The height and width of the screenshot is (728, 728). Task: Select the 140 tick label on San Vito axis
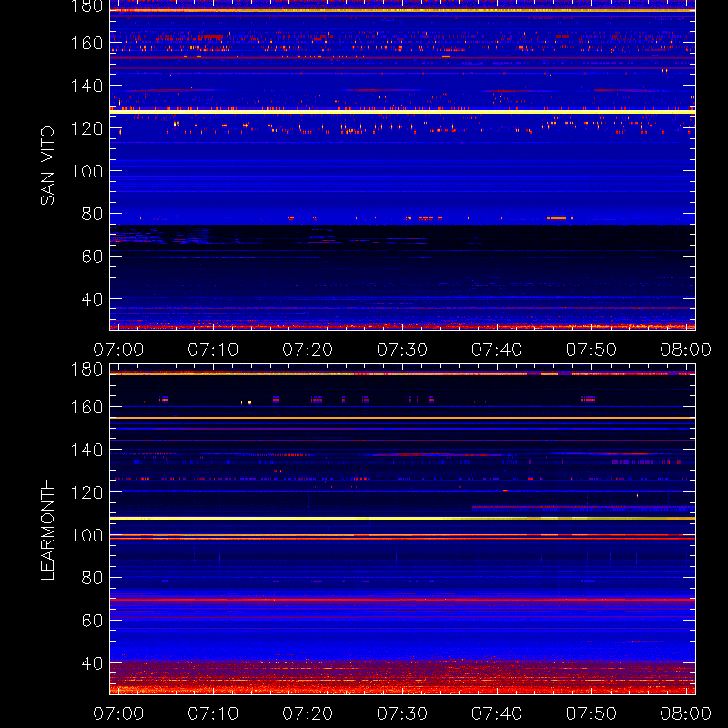[86, 86]
